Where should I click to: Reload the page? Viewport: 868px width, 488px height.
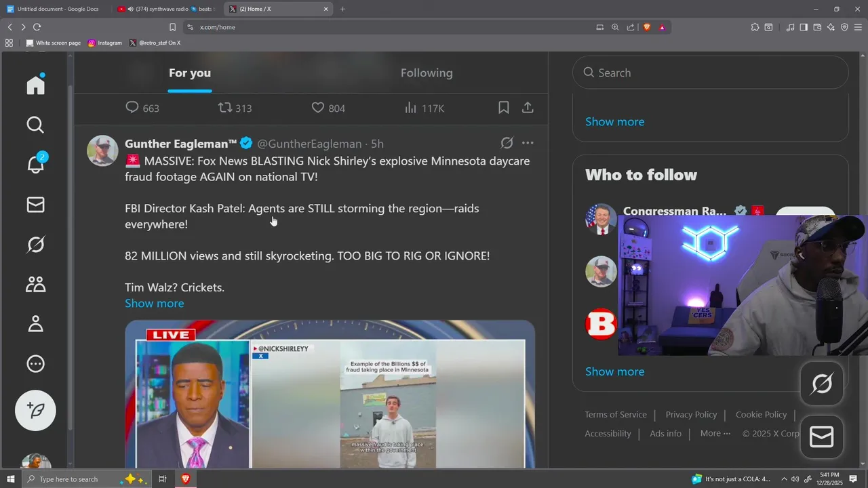[37, 27]
